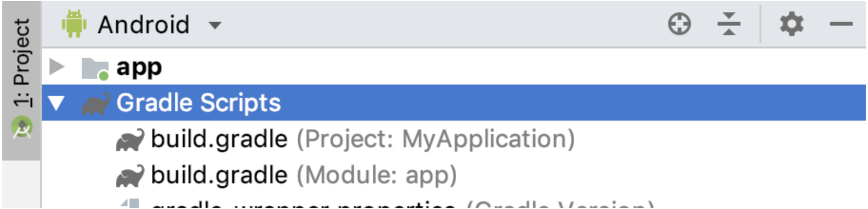Image resolution: width=868 pixels, height=209 pixels.
Task: Collapse the Gradle Scripts disclosure triangle
Action: (x=57, y=103)
